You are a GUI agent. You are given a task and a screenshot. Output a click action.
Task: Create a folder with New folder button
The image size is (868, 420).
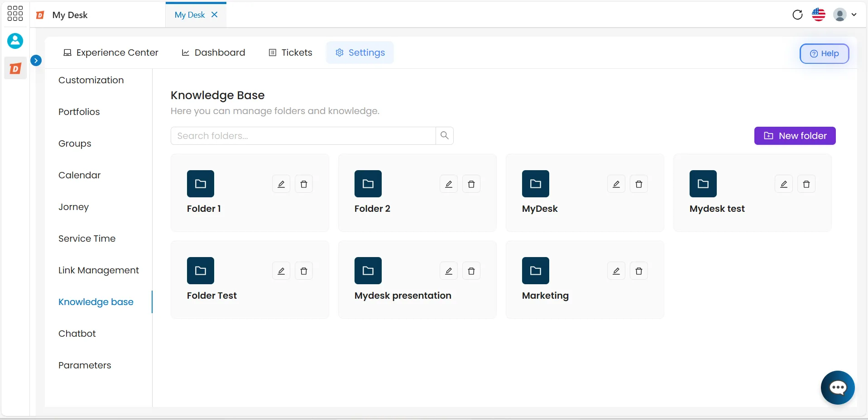click(x=795, y=136)
